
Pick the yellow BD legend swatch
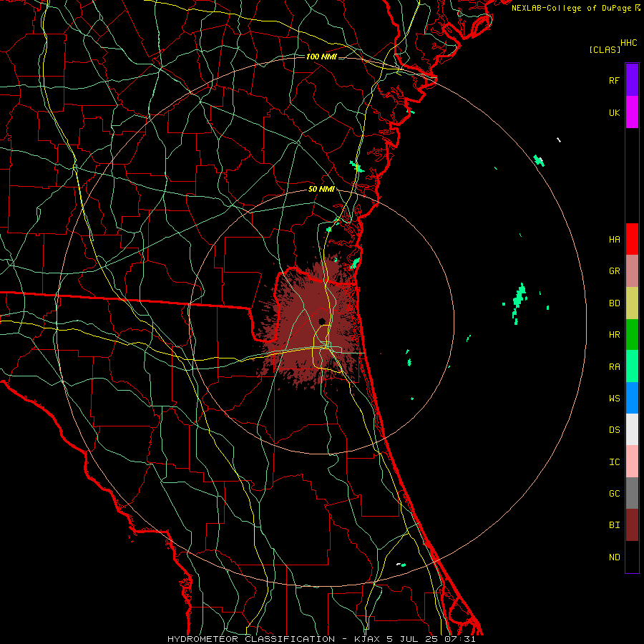point(632,303)
